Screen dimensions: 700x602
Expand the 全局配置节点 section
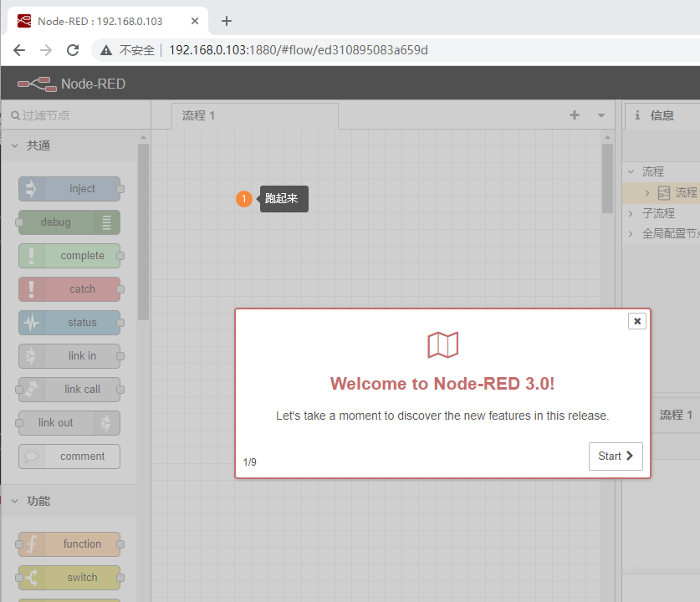tap(631, 233)
